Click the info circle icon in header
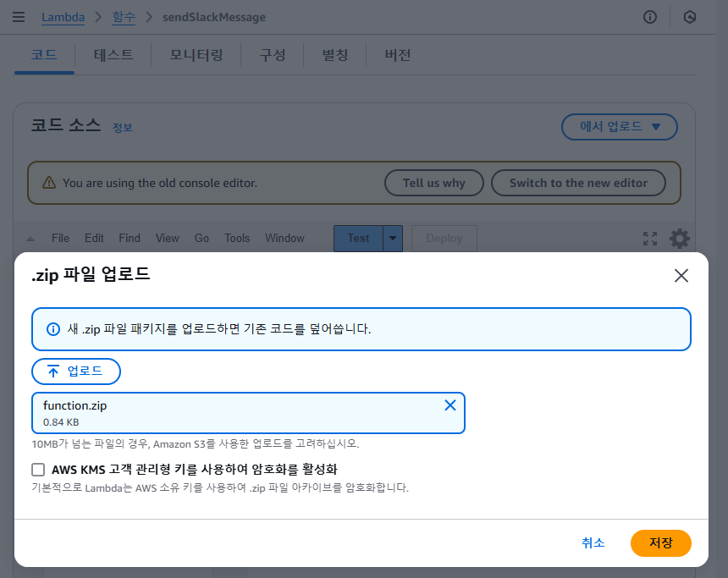This screenshot has height=578, width=728. click(x=650, y=17)
